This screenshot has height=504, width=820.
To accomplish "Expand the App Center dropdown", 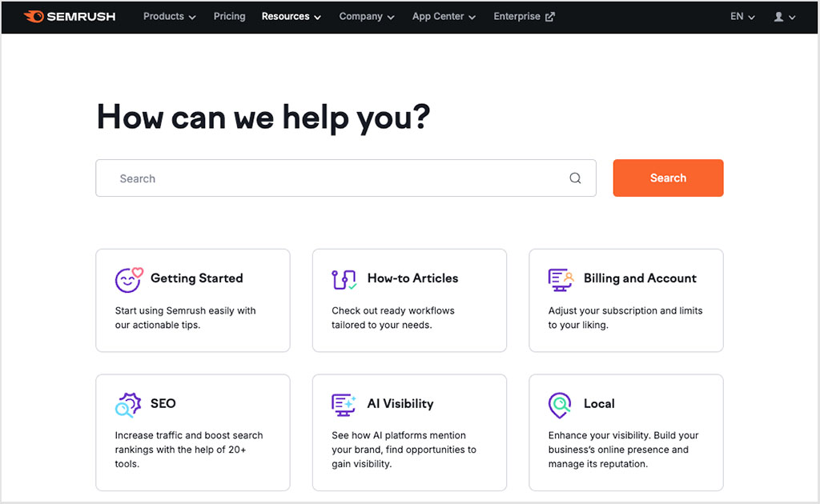I will coord(443,16).
